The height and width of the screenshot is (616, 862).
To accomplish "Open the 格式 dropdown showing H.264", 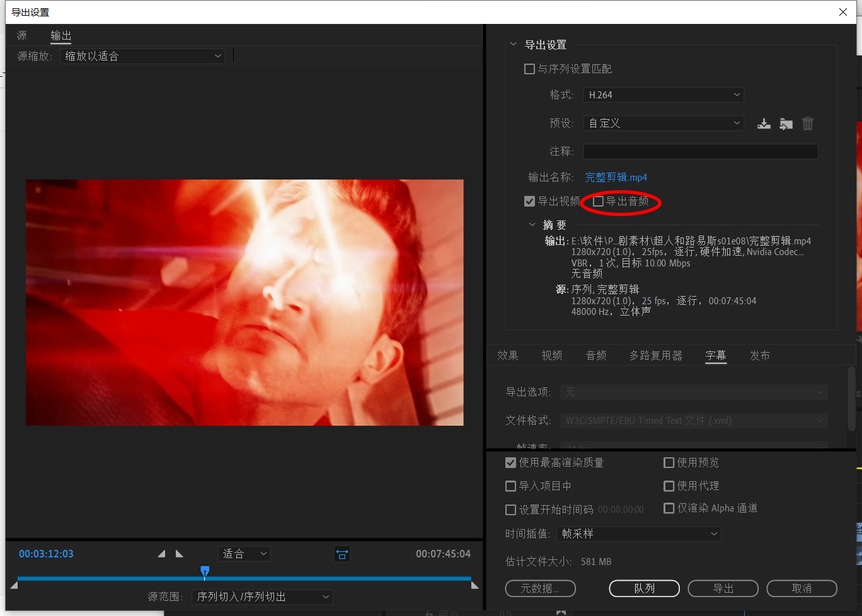I will click(x=663, y=94).
